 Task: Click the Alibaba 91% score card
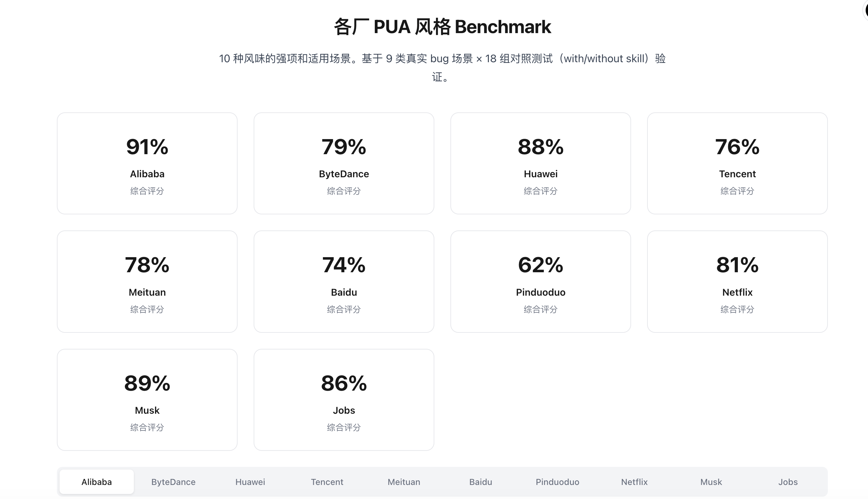(147, 163)
